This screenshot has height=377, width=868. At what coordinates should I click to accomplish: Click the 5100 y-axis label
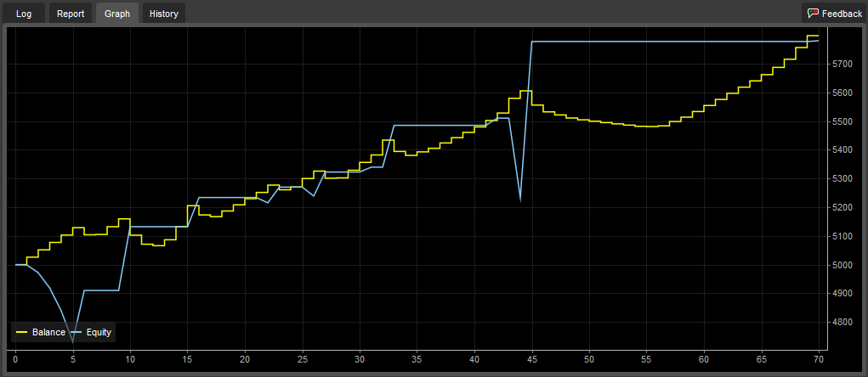(842, 237)
